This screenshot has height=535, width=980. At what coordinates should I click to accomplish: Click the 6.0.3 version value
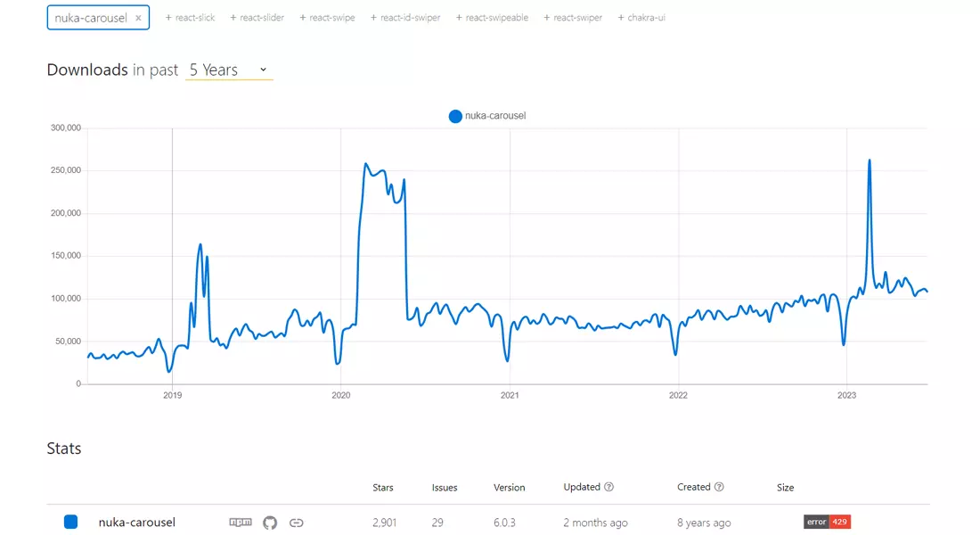point(504,523)
